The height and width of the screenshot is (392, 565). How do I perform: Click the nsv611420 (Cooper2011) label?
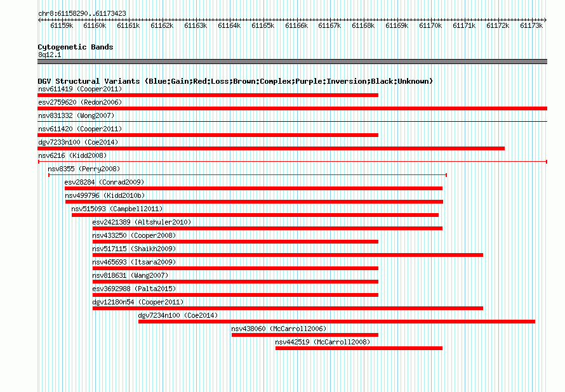point(80,129)
